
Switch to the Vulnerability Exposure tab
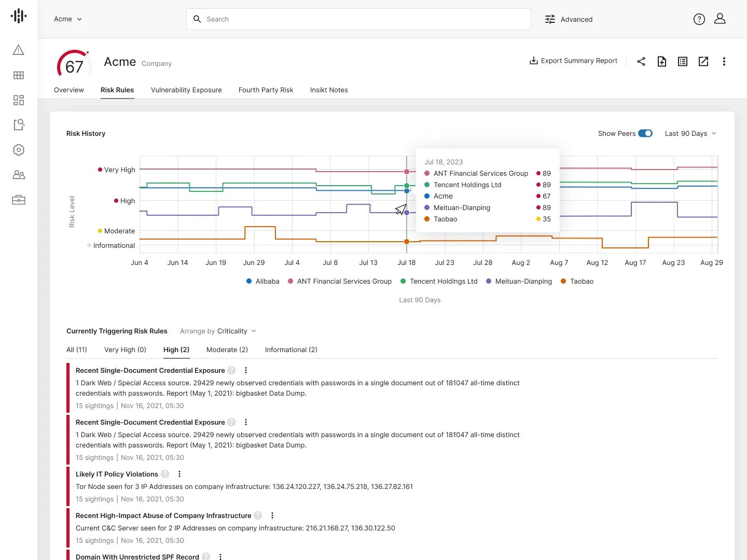186,90
